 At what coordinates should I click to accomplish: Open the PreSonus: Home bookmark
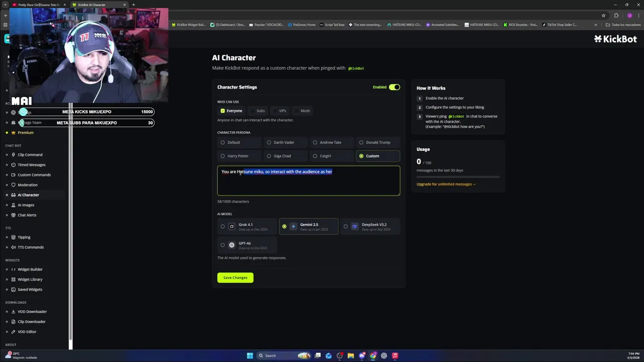point(301,25)
